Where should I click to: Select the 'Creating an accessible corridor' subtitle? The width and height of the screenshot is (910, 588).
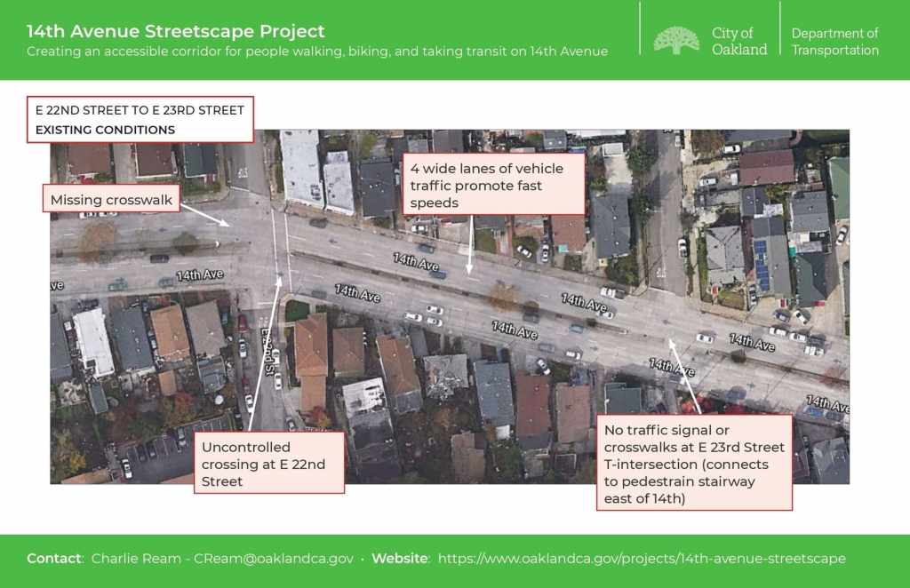(x=317, y=52)
